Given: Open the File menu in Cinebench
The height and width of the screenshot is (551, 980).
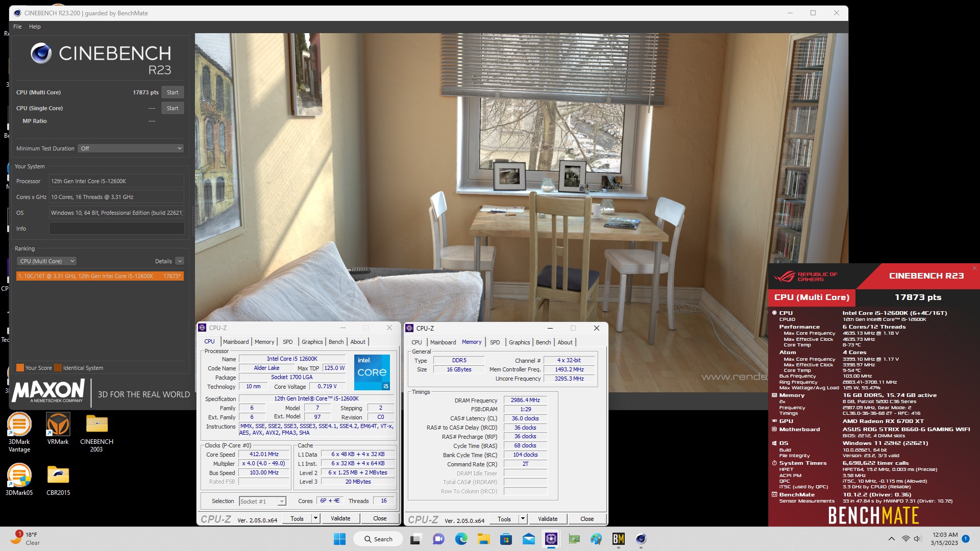Looking at the screenshot, I should pos(17,27).
